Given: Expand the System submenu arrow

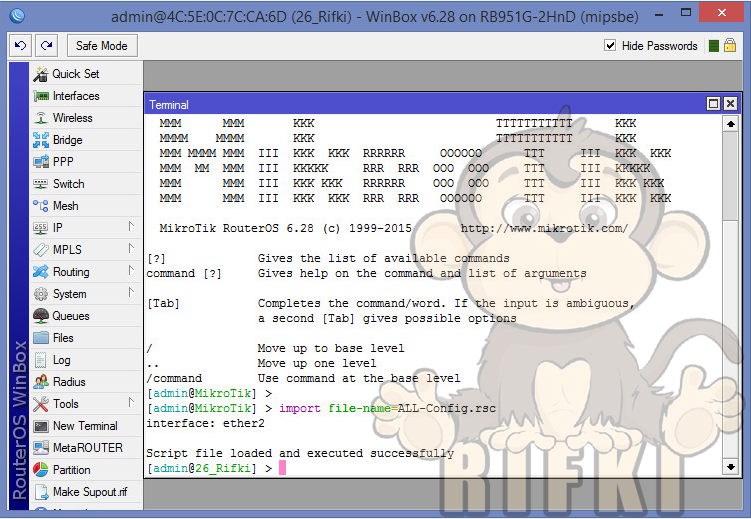Looking at the screenshot, I should (x=131, y=293).
